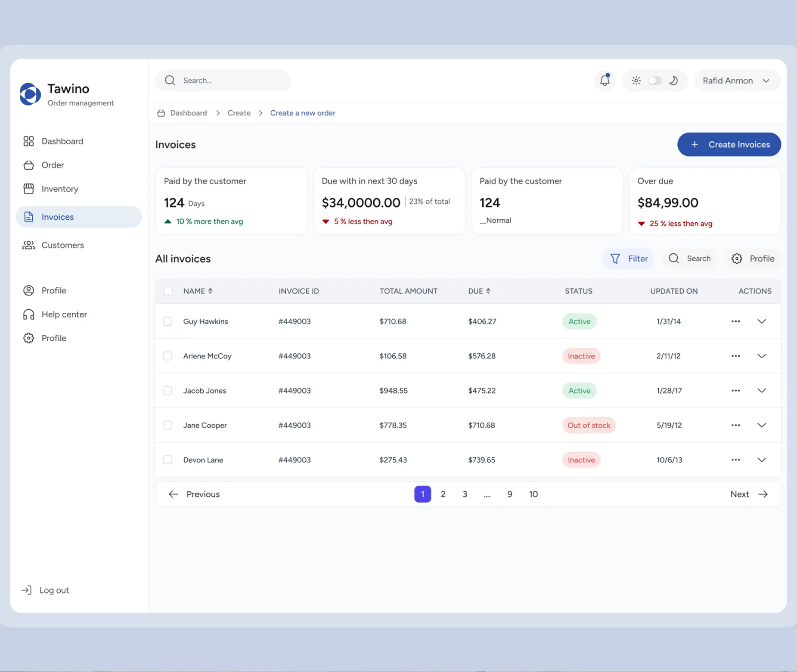
Task: Tick the checkbox for Guy Hawkins
Action: [167, 321]
